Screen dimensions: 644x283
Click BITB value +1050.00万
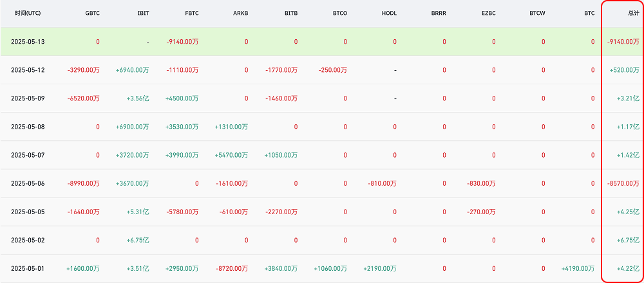click(281, 155)
